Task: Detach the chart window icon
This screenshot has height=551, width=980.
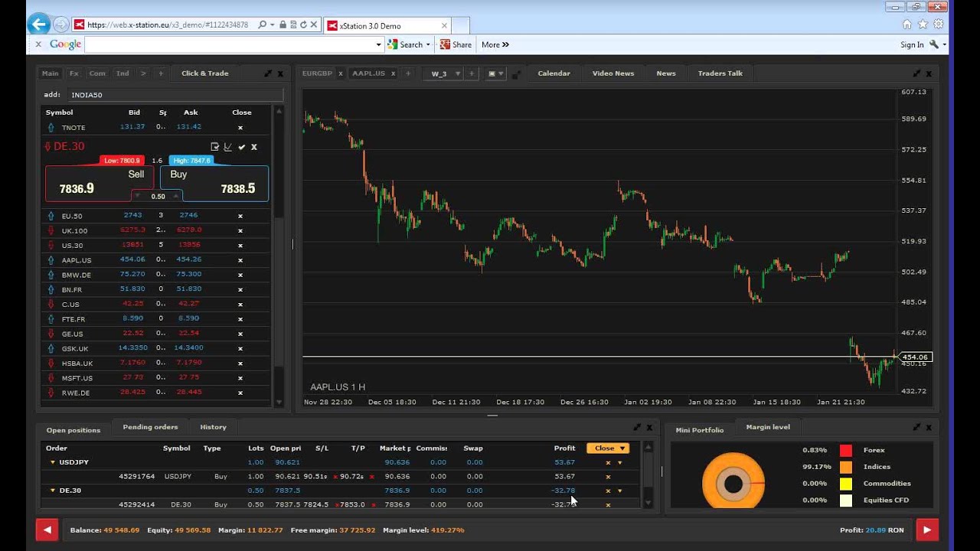Action: (516, 74)
